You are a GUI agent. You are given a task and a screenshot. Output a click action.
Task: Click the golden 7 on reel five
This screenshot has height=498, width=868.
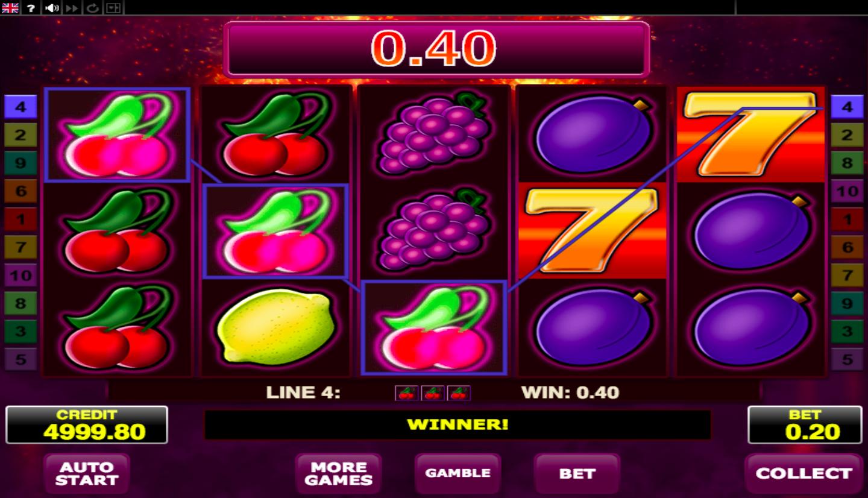pos(750,133)
